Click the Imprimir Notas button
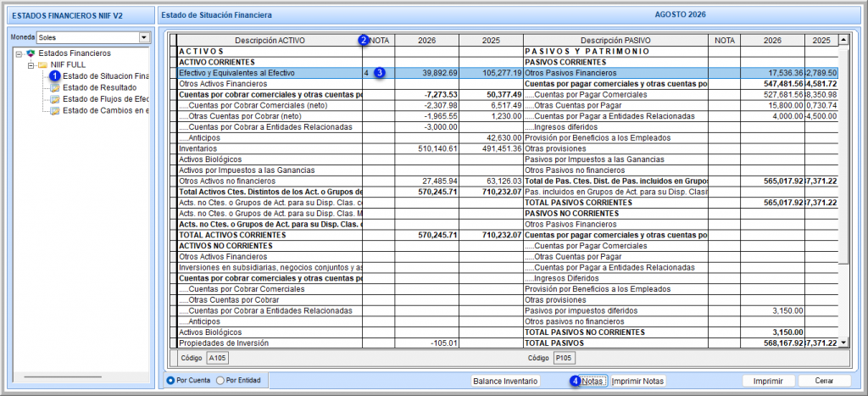This screenshot has width=868, height=396. (638, 381)
